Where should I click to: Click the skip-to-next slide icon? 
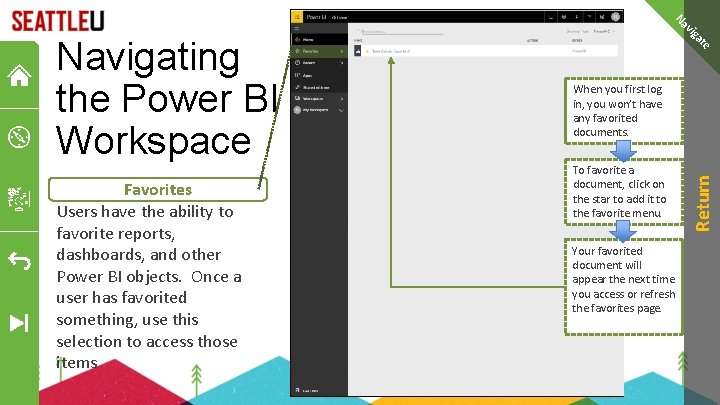point(19,323)
